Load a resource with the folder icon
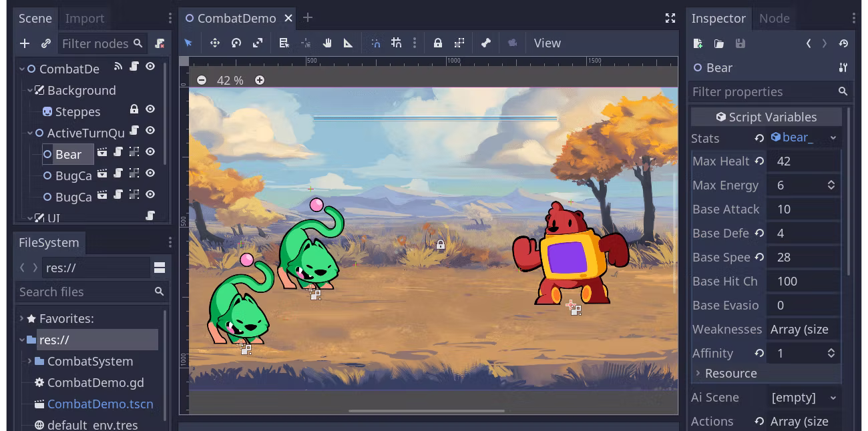This screenshot has width=868, height=431. tap(719, 43)
